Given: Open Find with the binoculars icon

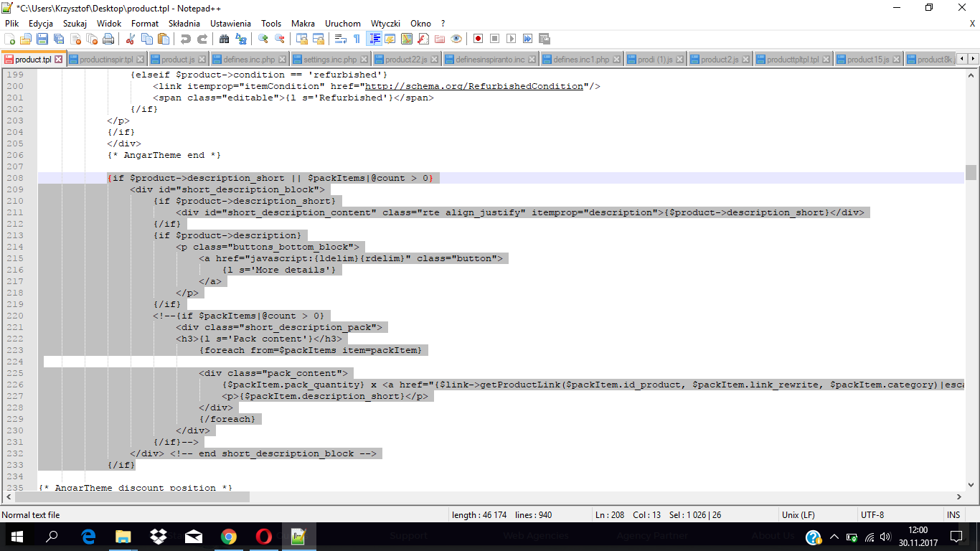Looking at the screenshot, I should tap(225, 39).
